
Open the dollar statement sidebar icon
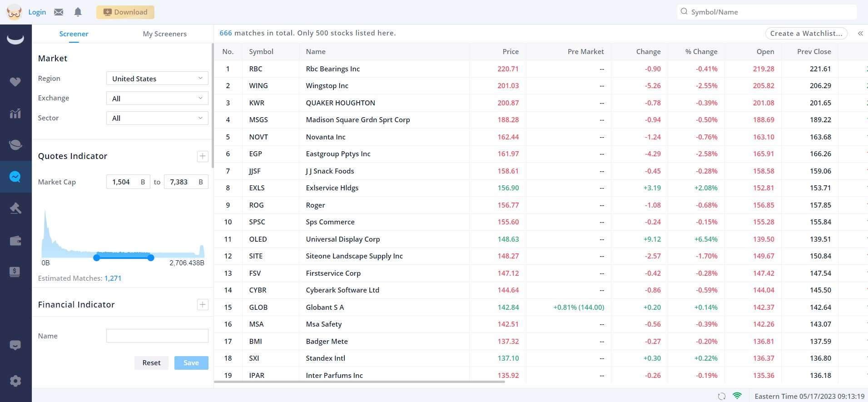15,272
